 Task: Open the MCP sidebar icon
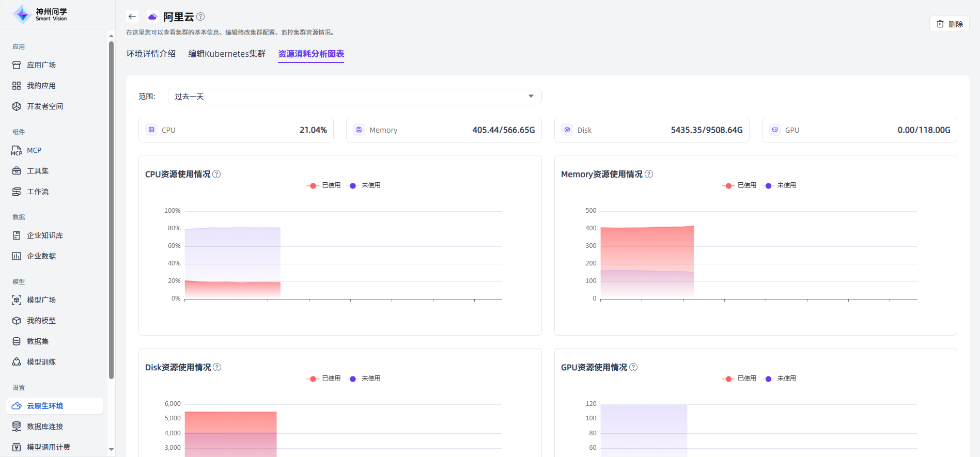click(x=17, y=150)
